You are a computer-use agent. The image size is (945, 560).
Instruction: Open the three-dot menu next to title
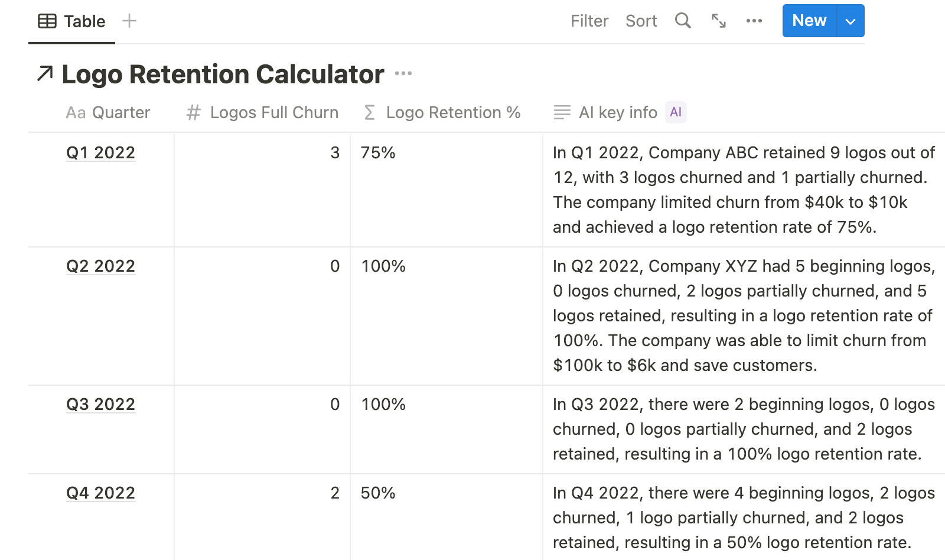coord(403,74)
